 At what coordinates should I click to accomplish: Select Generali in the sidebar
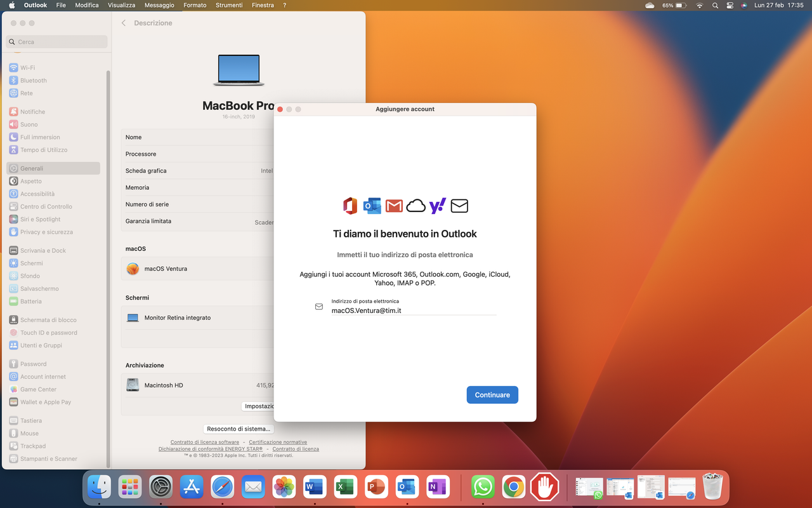(x=54, y=168)
